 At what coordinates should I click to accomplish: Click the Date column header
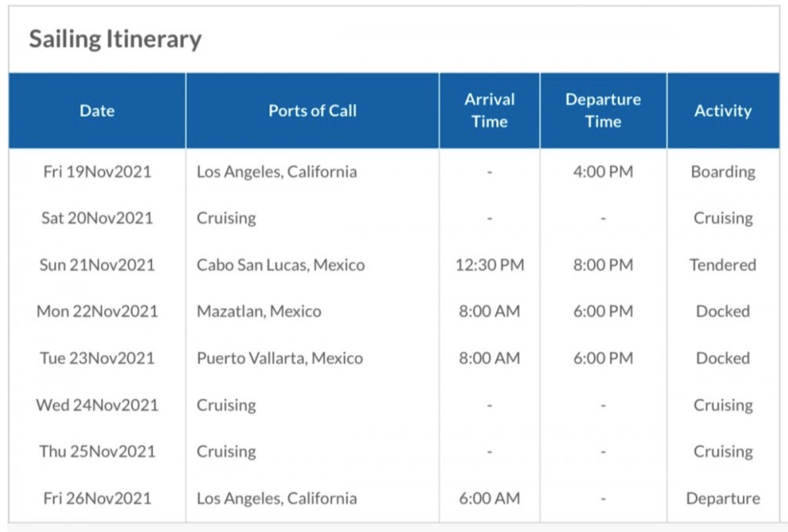[x=97, y=111]
